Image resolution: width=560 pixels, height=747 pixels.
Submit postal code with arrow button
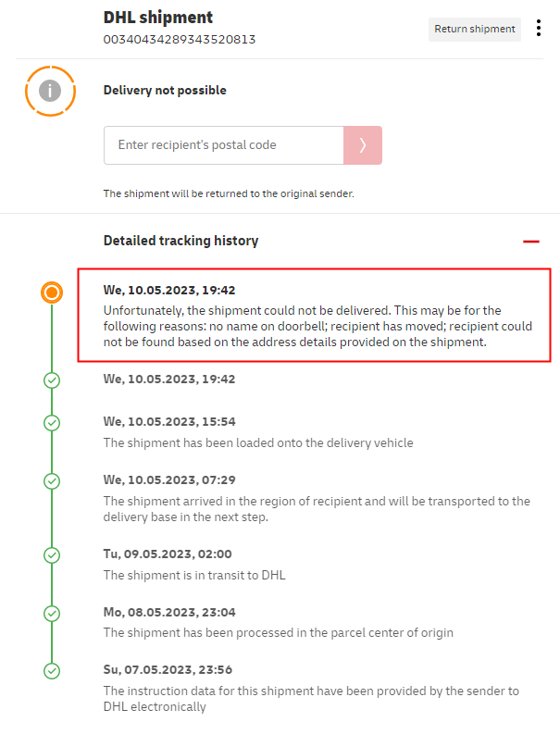coord(363,145)
